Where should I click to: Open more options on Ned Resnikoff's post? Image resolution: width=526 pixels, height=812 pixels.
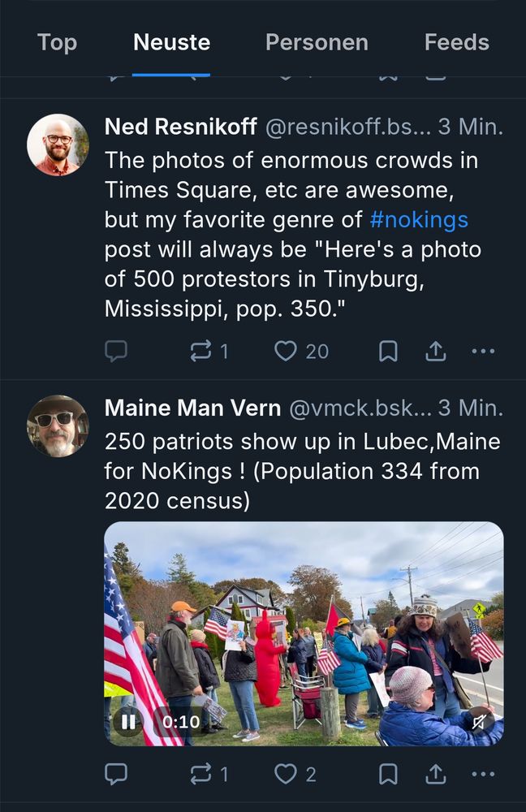click(484, 351)
